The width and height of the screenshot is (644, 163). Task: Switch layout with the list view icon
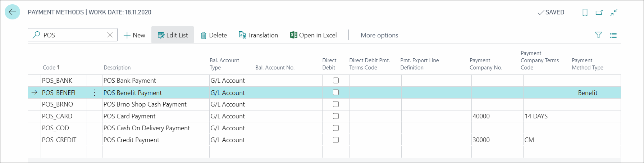point(613,35)
